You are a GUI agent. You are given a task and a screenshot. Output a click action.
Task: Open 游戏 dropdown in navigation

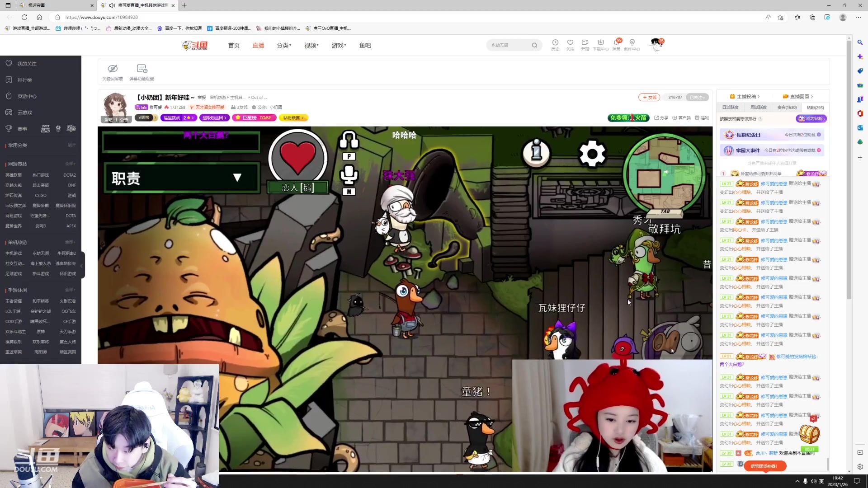(x=339, y=45)
